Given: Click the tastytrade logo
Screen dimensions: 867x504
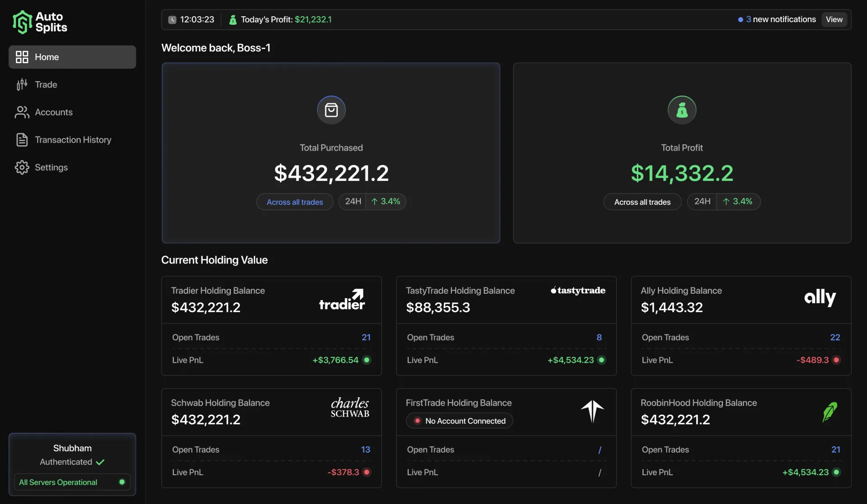Looking at the screenshot, I should pos(578,290).
